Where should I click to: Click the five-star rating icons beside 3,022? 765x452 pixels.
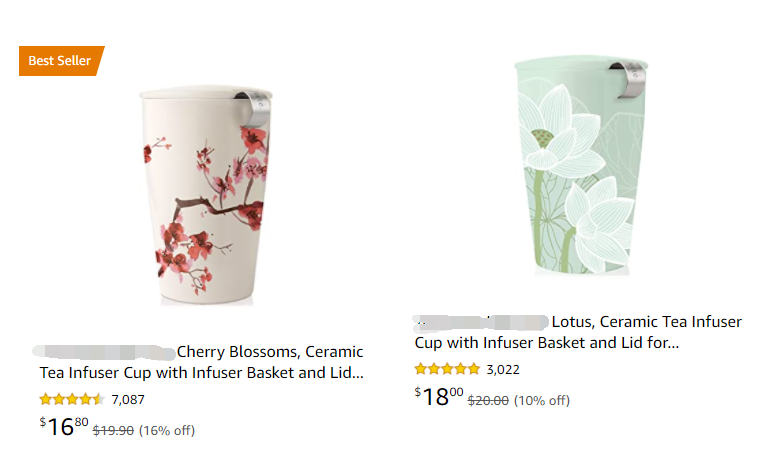[447, 369]
